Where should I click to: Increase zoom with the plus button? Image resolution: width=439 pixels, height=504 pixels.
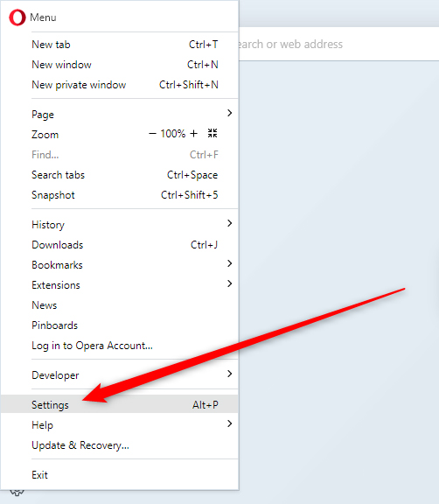[193, 133]
